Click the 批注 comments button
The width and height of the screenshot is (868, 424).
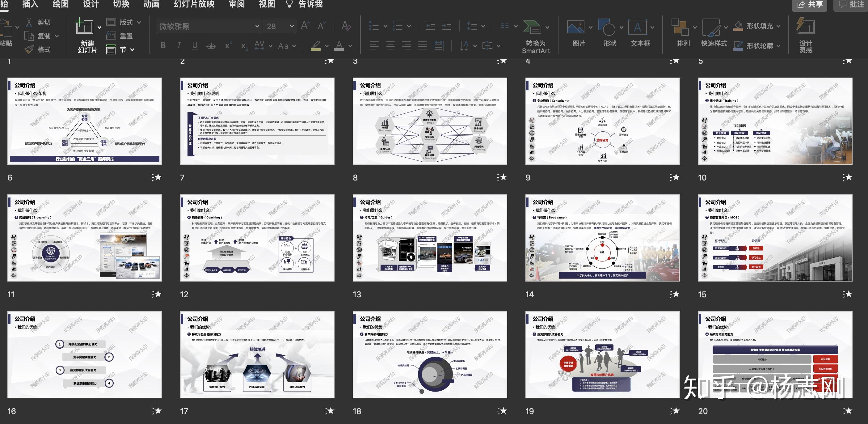[x=850, y=4]
